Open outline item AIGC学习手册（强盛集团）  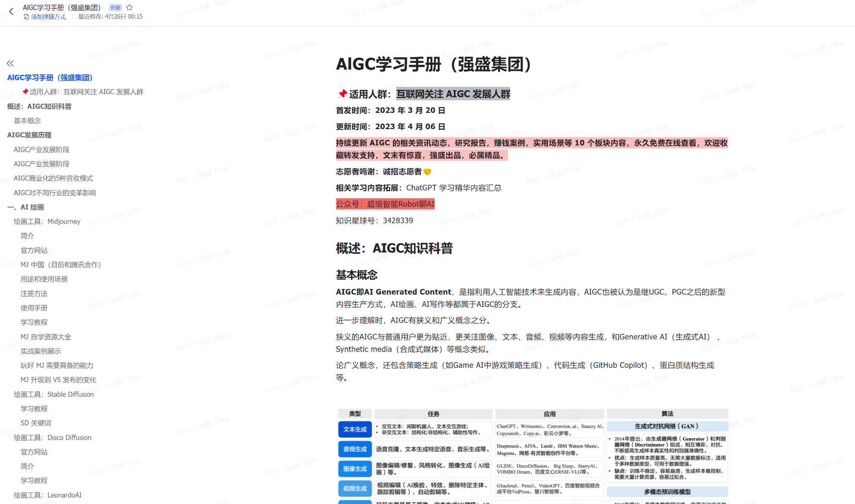pos(50,78)
